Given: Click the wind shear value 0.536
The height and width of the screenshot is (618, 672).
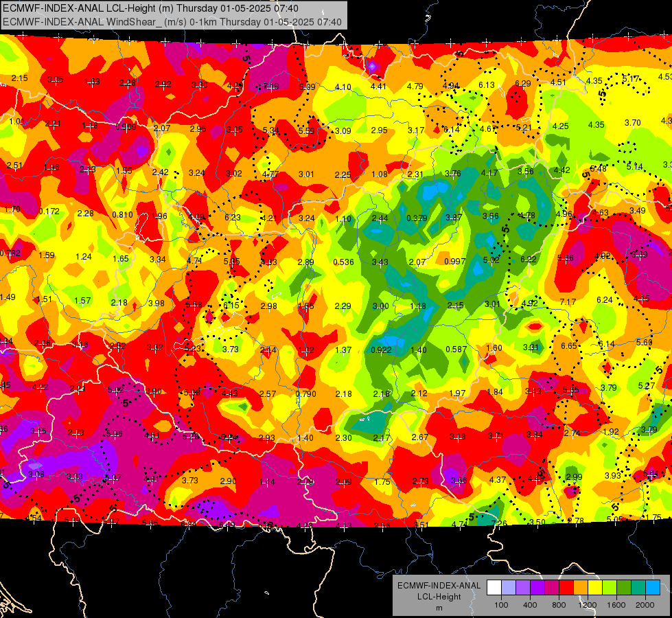Looking at the screenshot, I should click(x=343, y=262).
